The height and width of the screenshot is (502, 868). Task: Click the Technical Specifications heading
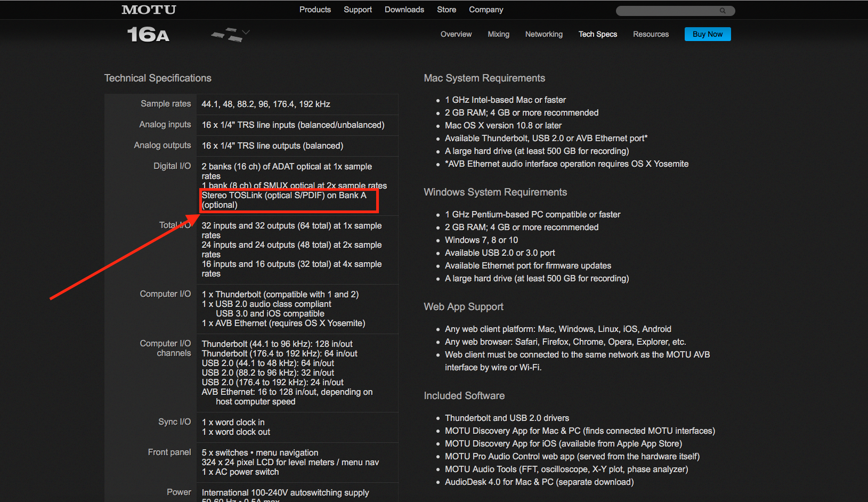158,78
